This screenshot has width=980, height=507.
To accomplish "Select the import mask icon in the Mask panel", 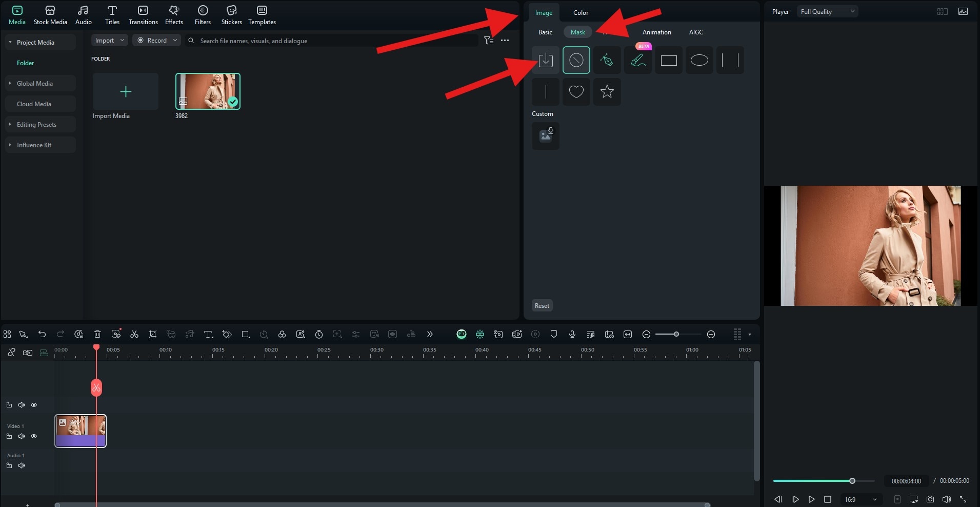I will coord(546,60).
